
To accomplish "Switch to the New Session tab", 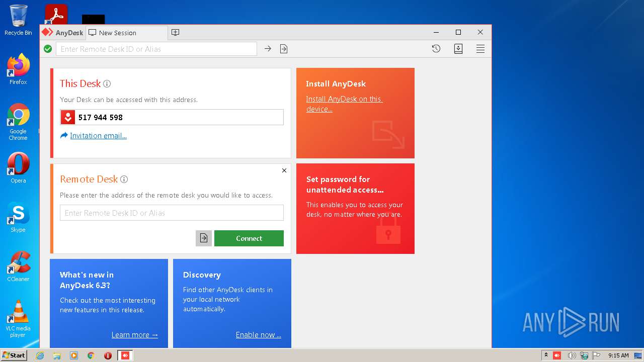I will [126, 33].
